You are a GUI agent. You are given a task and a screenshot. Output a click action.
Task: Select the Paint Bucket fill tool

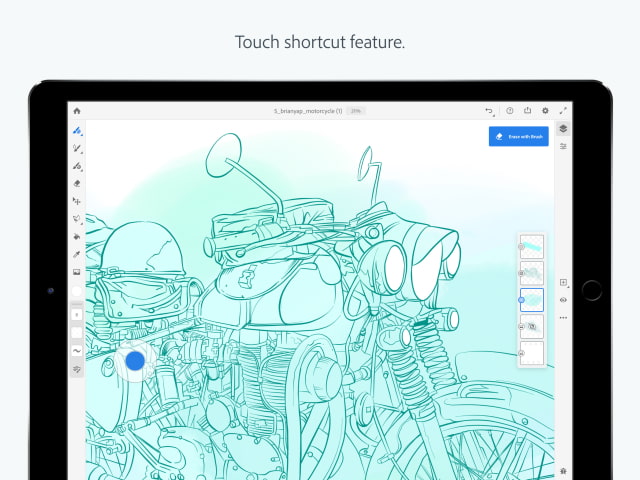coord(77,237)
